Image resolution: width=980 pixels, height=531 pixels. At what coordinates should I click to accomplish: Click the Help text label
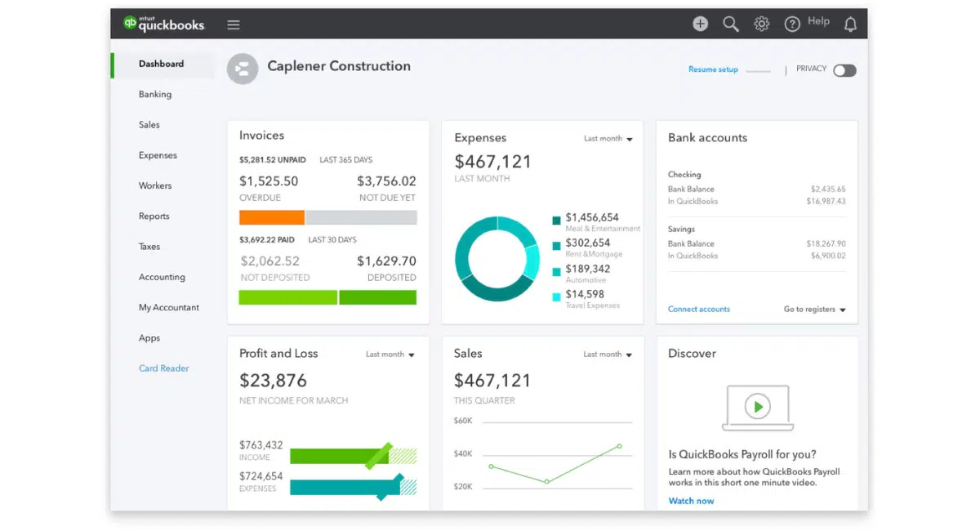point(818,21)
